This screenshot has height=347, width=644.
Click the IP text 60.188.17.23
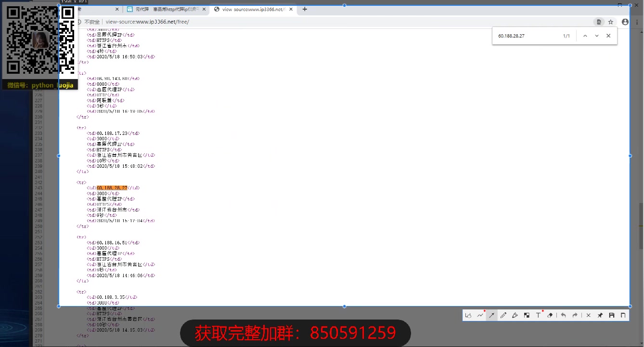point(112,133)
